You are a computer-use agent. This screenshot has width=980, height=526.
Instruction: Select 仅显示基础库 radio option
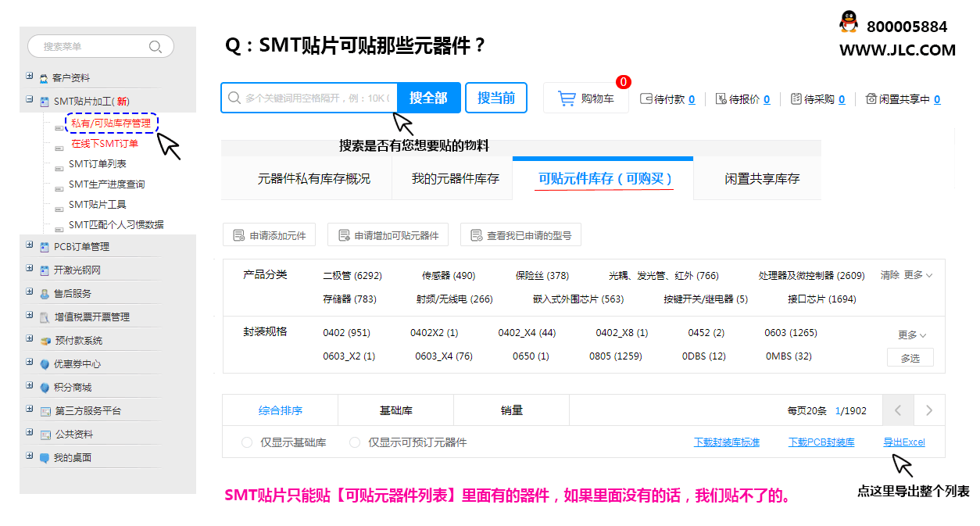pyautogui.click(x=247, y=442)
